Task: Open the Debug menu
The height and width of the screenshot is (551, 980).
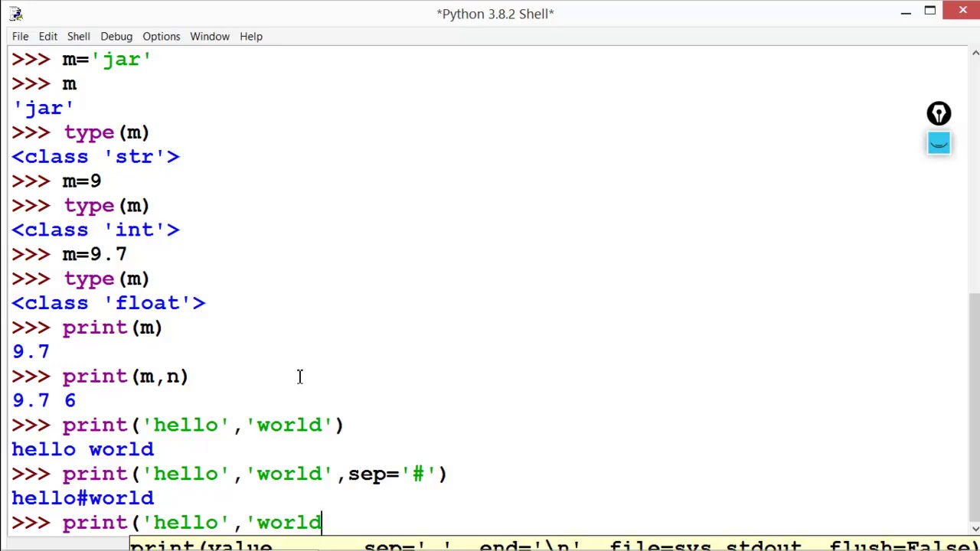Action: tap(116, 36)
